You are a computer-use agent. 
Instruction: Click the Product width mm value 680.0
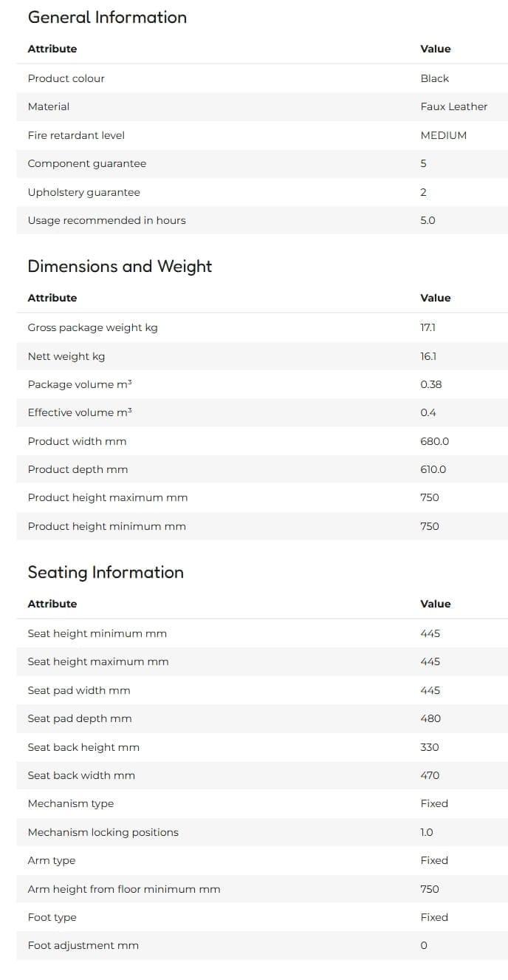tap(435, 441)
